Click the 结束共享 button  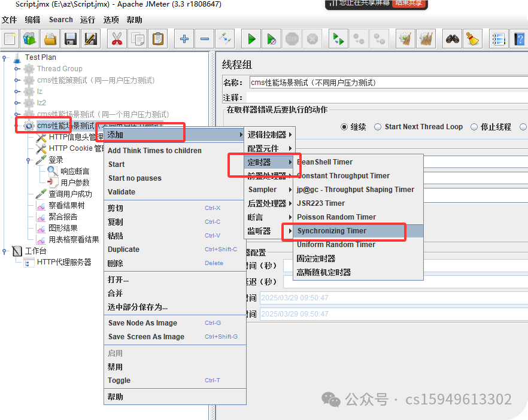click(408, 4)
